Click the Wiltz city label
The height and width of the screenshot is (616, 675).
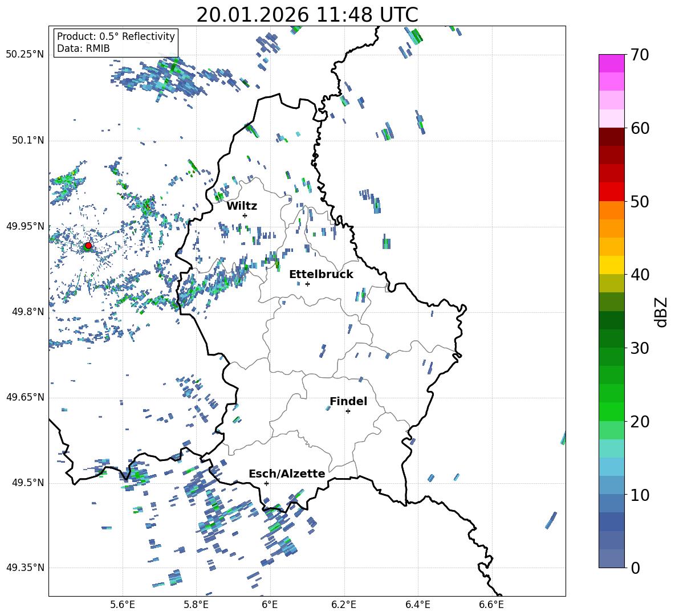pos(242,206)
